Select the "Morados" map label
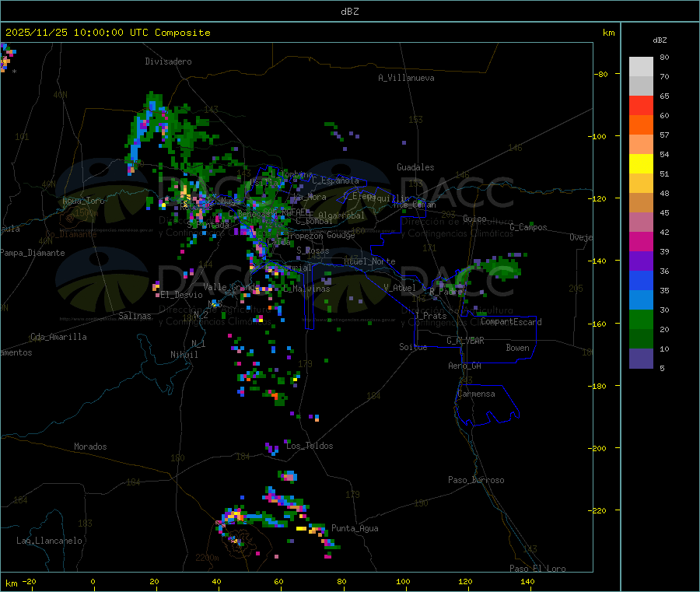 (x=90, y=447)
